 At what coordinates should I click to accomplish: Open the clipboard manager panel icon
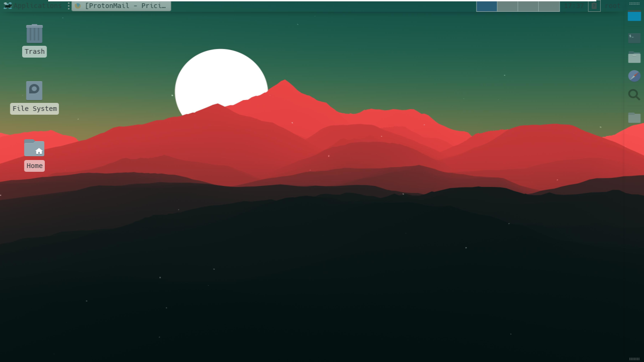pyautogui.click(x=594, y=6)
